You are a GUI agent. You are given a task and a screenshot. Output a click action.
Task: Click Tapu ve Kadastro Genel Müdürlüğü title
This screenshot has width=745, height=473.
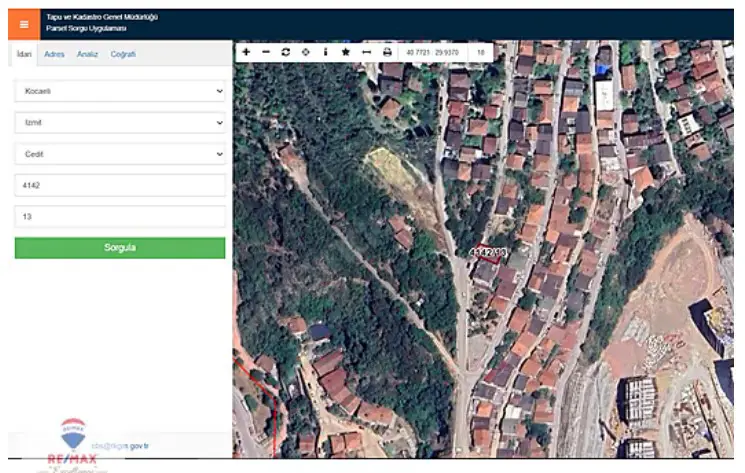click(102, 17)
